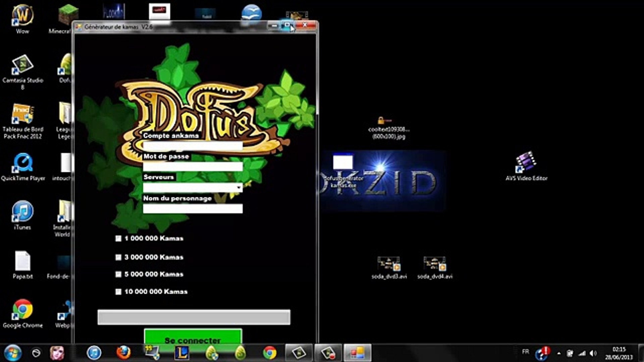Image resolution: width=644 pixels, height=362 pixels.
Task: Check the 10 000 000 Kamas option
Action: coord(118,292)
